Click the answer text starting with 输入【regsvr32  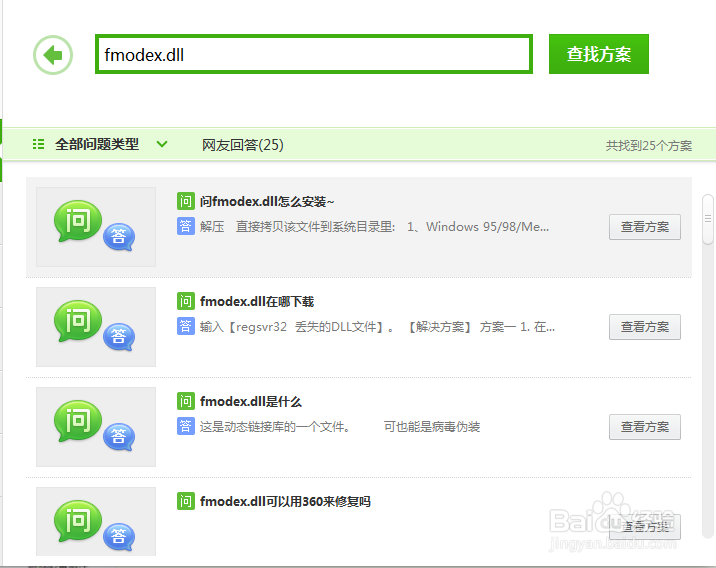click(377, 327)
